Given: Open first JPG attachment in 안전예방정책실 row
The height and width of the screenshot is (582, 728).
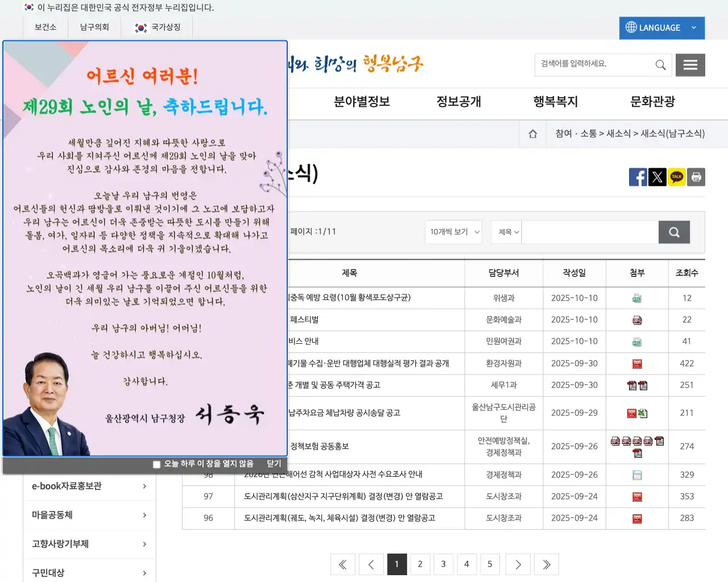Looking at the screenshot, I should [615, 441].
